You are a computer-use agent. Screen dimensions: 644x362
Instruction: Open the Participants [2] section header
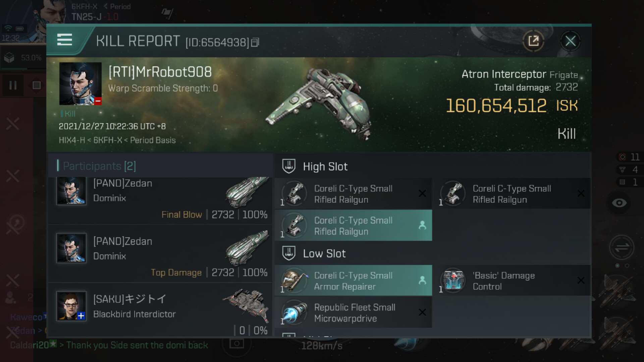pos(99,166)
